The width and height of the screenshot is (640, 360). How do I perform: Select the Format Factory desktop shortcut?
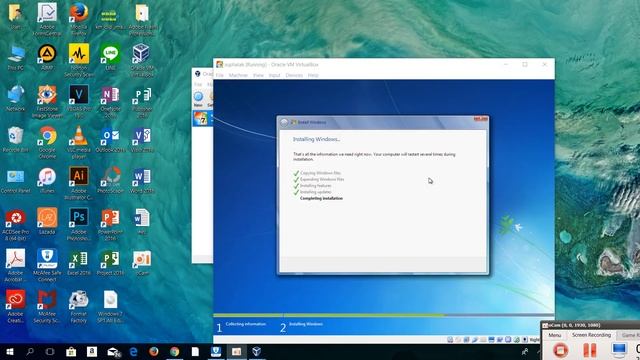point(78,306)
